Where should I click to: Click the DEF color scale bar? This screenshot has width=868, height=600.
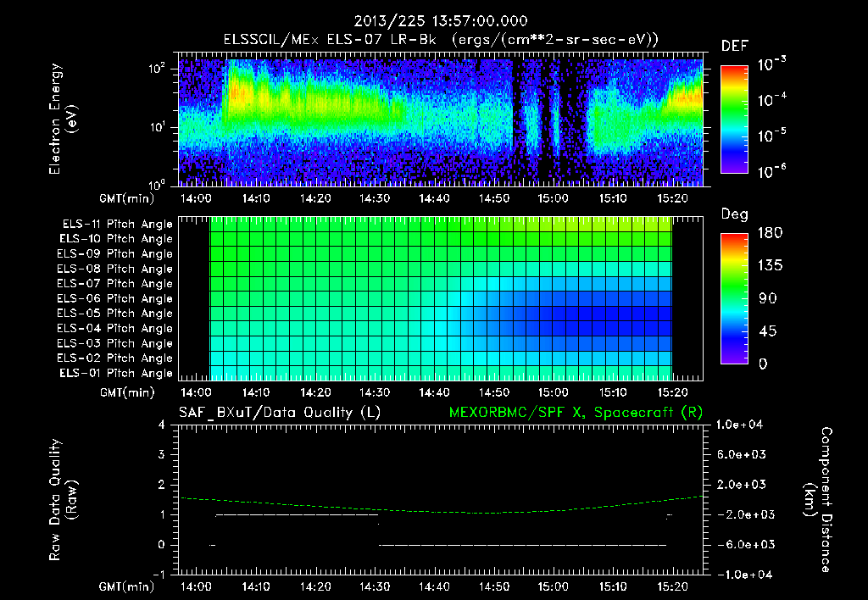734,119
